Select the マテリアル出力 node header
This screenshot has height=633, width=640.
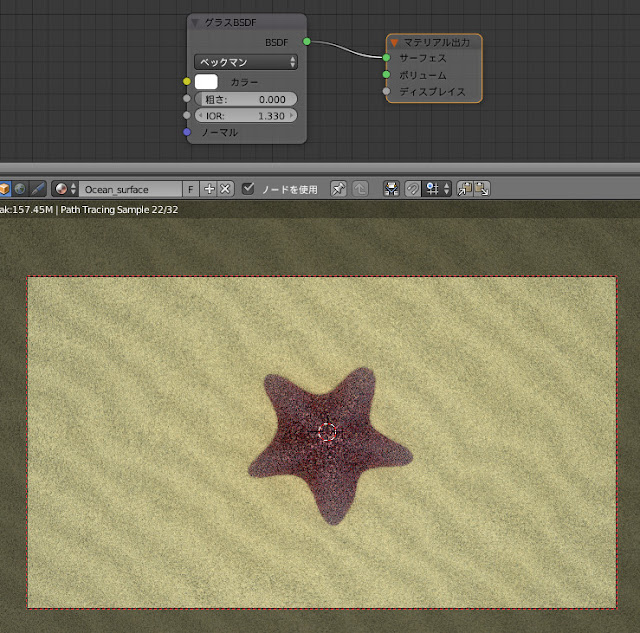coord(434,42)
